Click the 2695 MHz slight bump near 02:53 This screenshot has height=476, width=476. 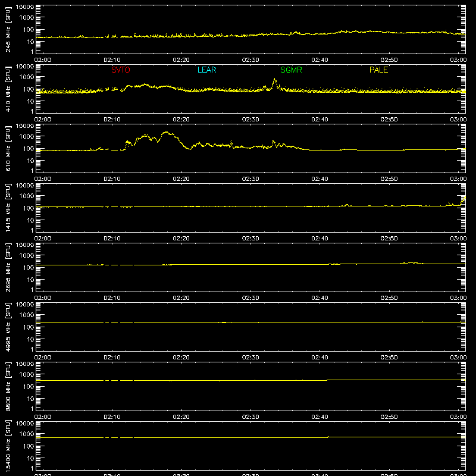411,263
